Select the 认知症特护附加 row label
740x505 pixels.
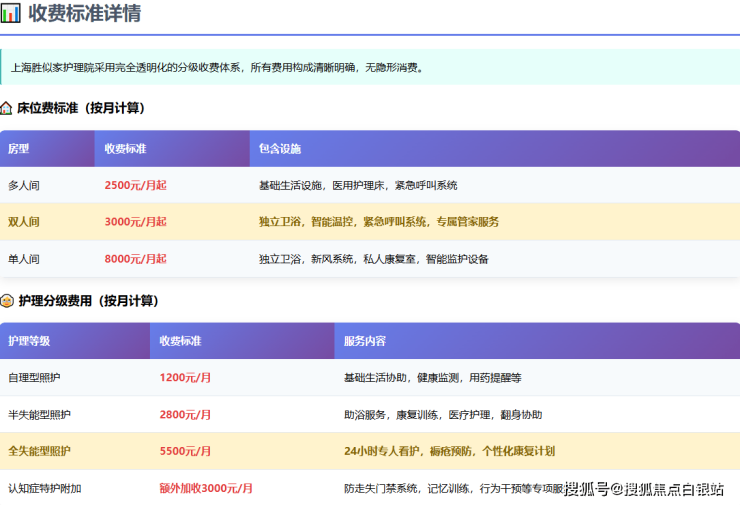(44, 488)
